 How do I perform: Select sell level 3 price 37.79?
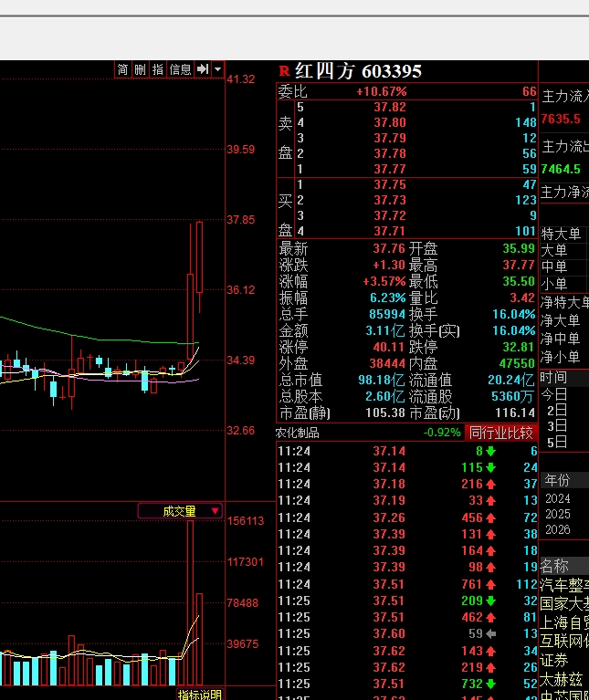(x=390, y=138)
